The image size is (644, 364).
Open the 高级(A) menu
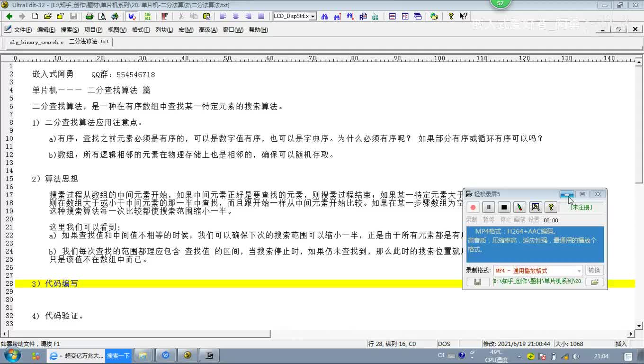tap(208, 30)
